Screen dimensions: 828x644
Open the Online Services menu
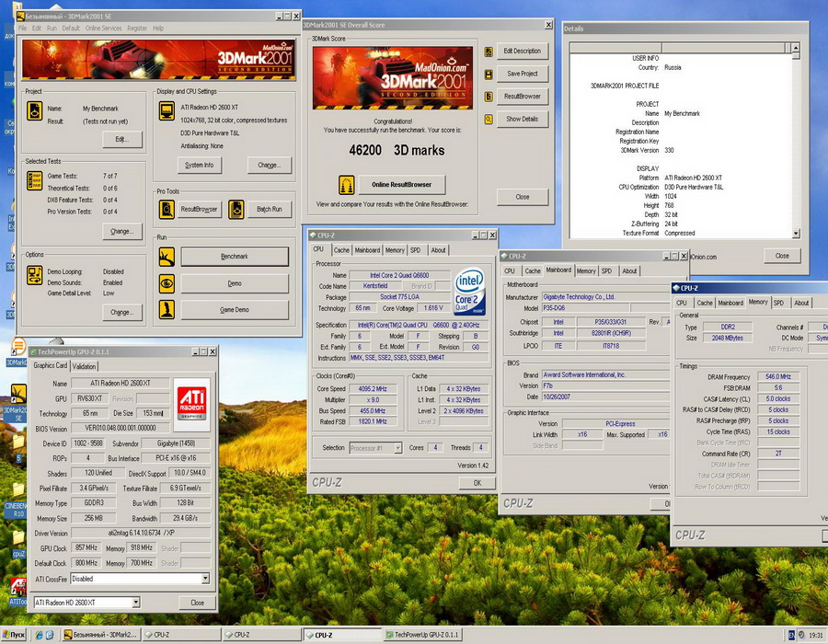point(103,29)
